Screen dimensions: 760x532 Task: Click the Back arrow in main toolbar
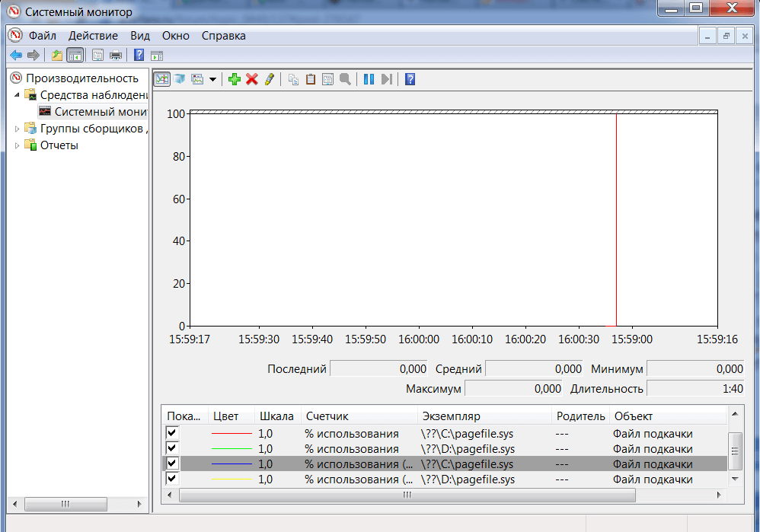[15, 55]
